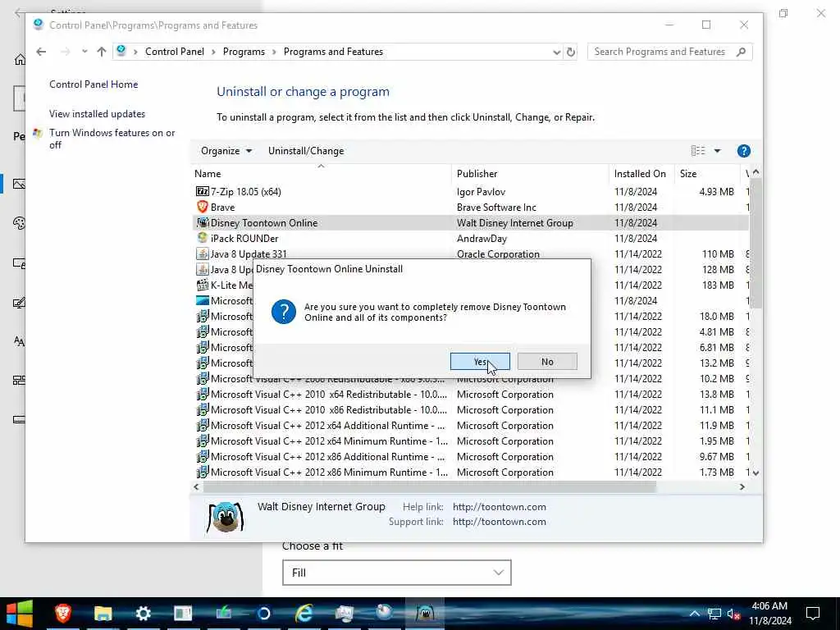
Task: Sort list by Installed On column
Action: pyautogui.click(x=641, y=174)
